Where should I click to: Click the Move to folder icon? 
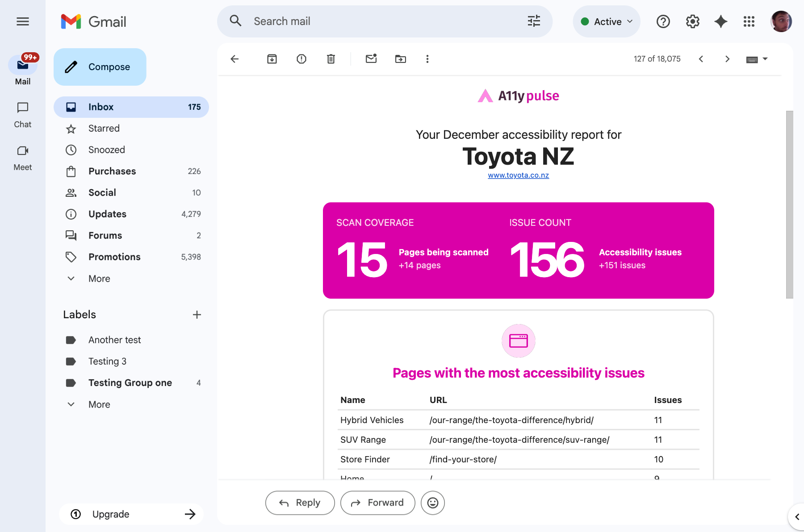pyautogui.click(x=401, y=59)
